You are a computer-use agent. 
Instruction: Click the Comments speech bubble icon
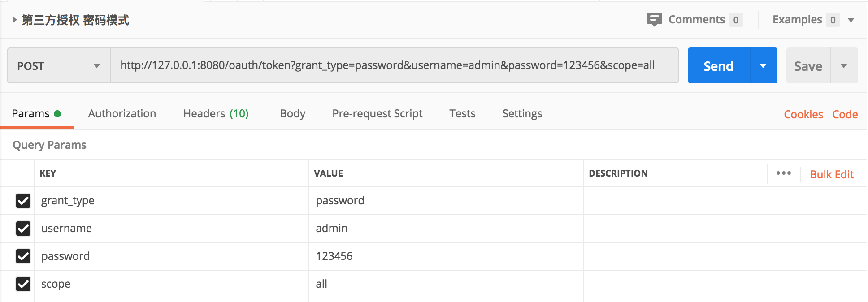[x=654, y=20]
